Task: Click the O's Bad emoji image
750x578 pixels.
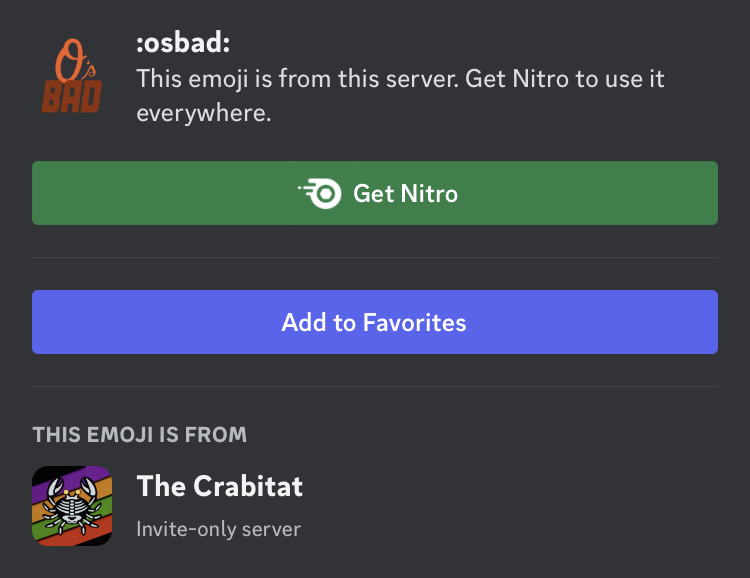Action: 72,76
